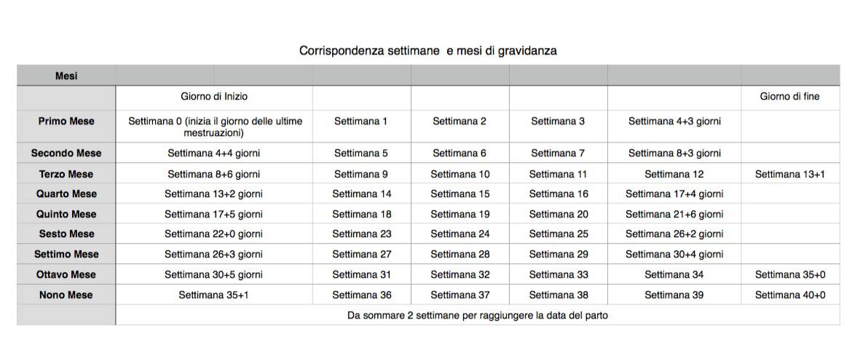Select the 'Primo Mese' row label
Viewport: 868px width, 363px height.
pos(66,121)
